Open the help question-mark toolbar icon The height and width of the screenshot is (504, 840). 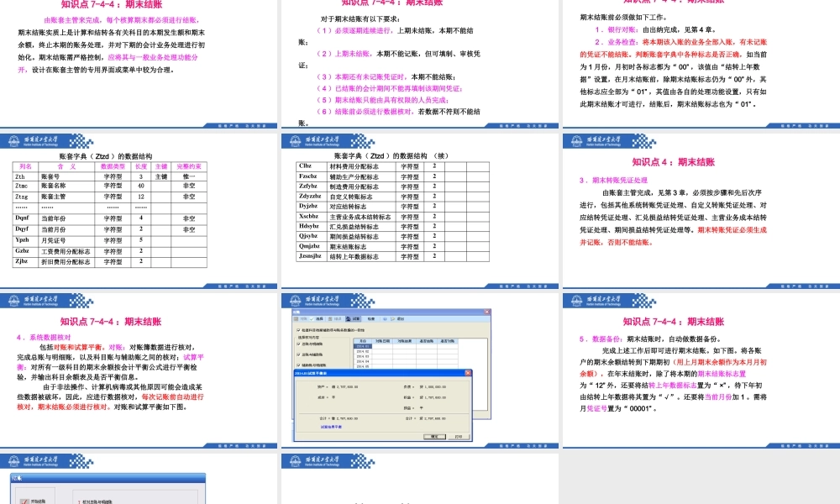(384, 318)
